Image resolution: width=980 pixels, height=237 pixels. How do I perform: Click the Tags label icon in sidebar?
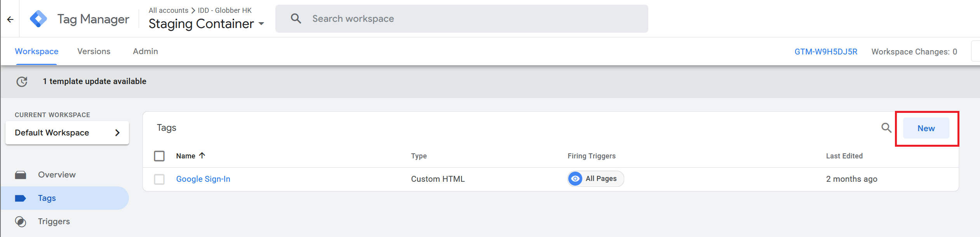21,198
